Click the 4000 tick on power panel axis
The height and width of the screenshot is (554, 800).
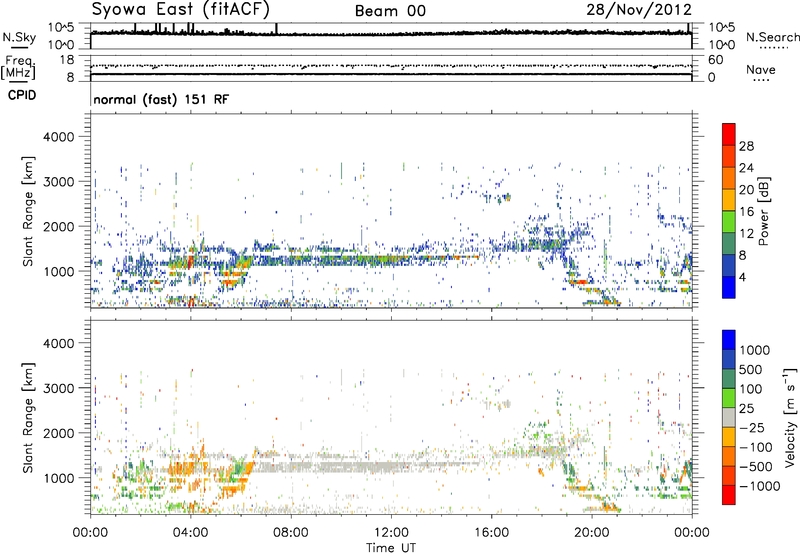point(58,137)
